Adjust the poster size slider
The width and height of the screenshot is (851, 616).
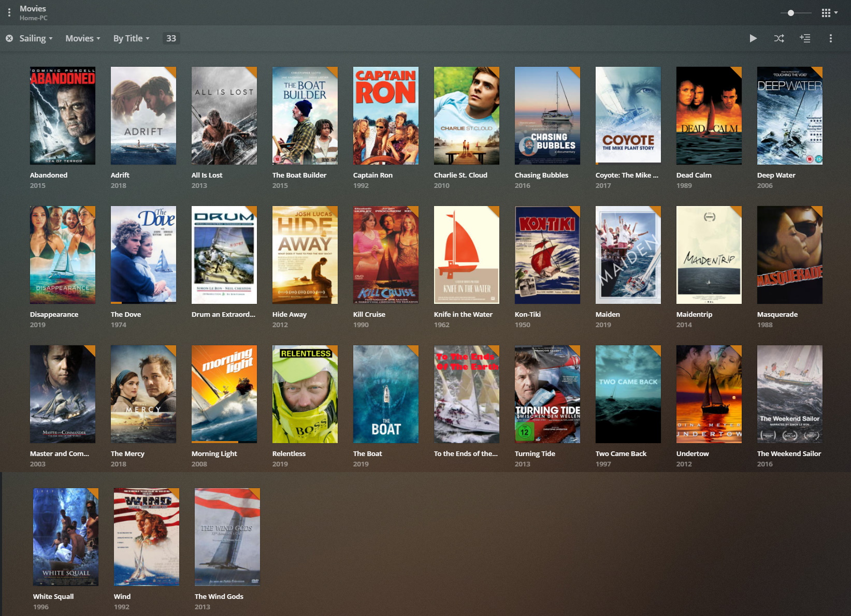point(791,13)
